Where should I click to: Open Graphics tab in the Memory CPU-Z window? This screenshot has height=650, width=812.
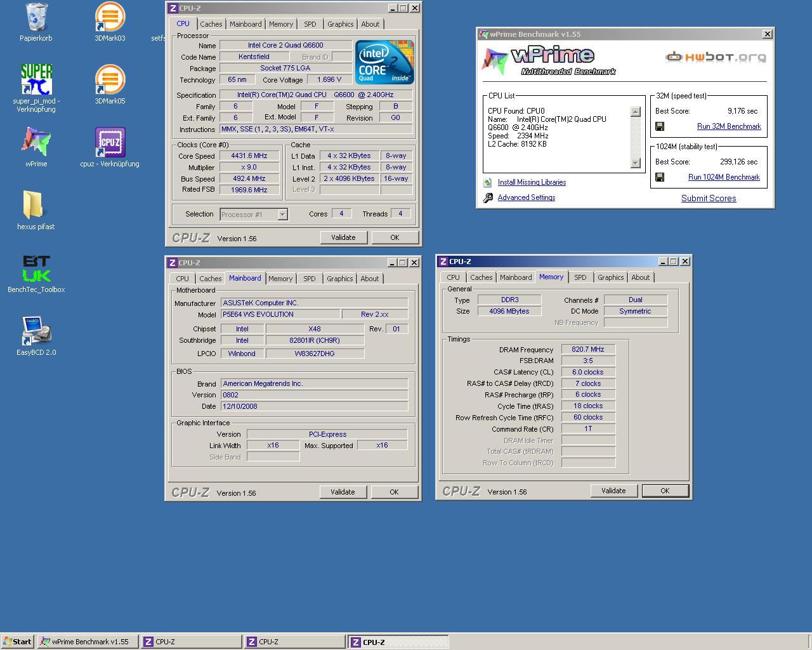(610, 277)
